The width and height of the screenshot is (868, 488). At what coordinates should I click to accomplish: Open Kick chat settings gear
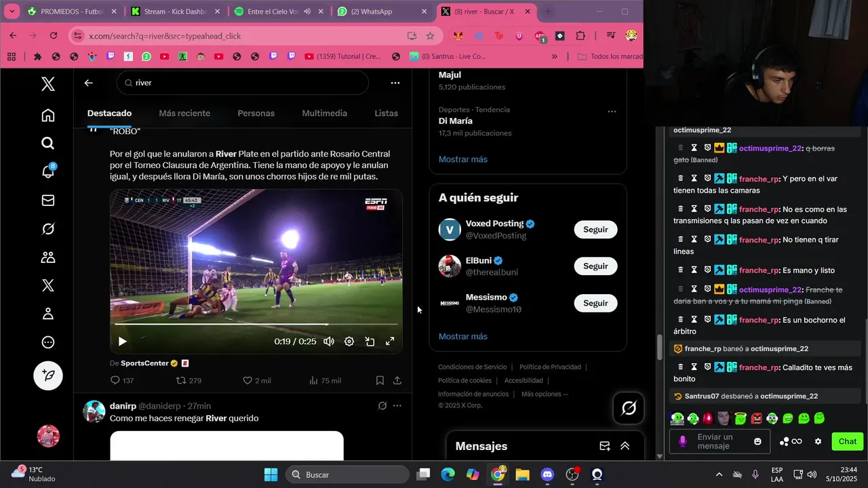[x=818, y=441]
